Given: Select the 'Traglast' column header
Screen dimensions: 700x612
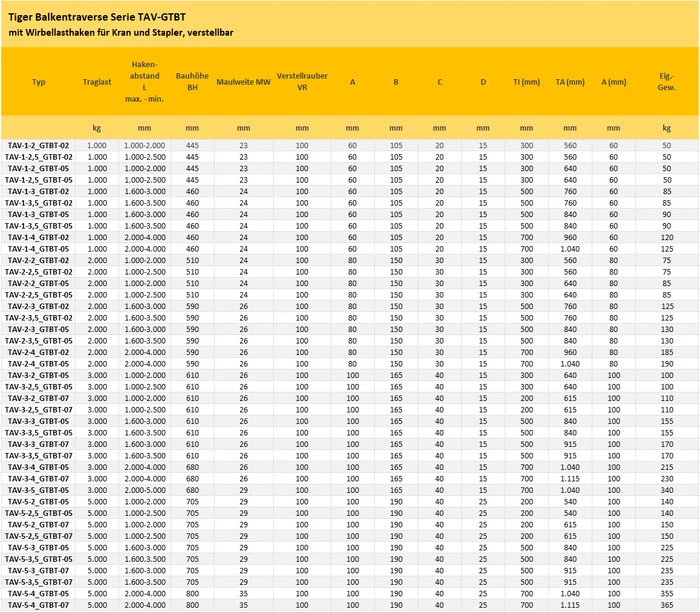Looking at the screenshot, I should pyautogui.click(x=97, y=82).
